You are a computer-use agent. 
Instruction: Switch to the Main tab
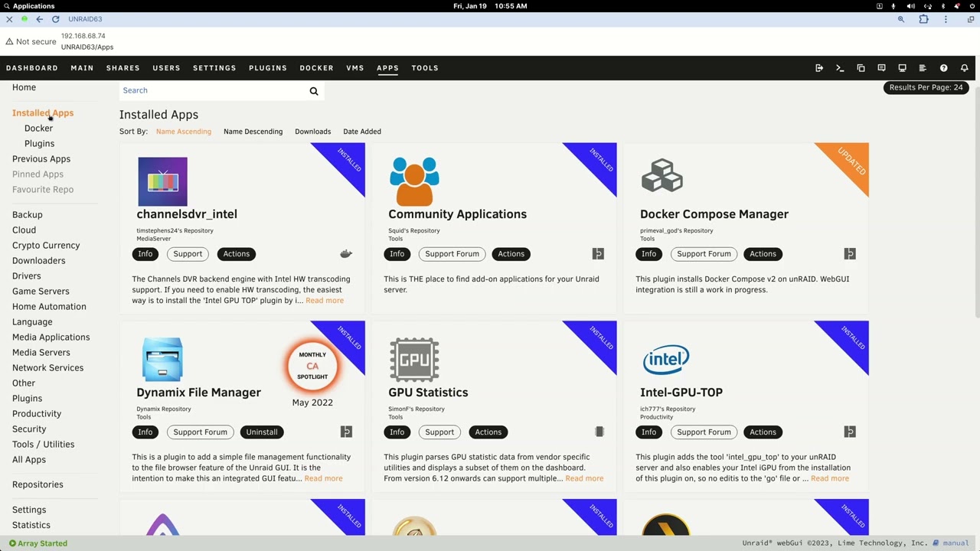click(82, 68)
